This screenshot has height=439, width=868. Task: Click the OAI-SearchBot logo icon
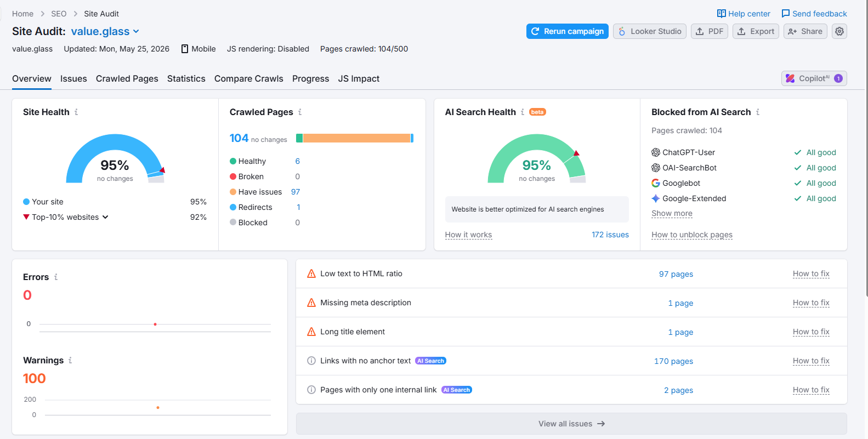click(x=656, y=168)
